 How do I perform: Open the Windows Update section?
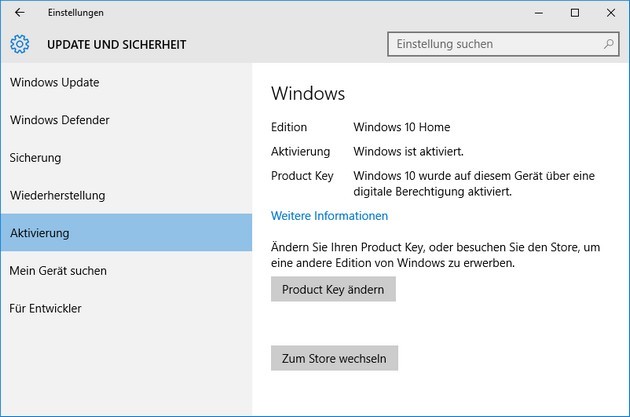[x=54, y=82]
